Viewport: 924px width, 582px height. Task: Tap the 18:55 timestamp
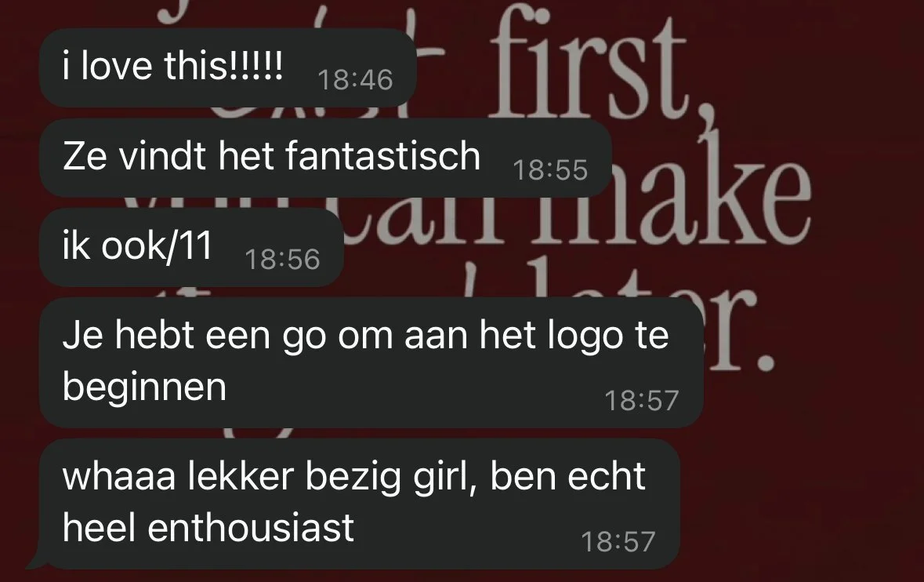(x=550, y=170)
